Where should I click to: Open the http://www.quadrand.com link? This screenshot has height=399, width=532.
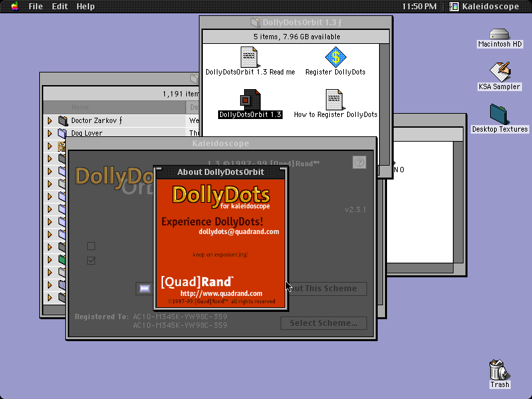[221, 293]
